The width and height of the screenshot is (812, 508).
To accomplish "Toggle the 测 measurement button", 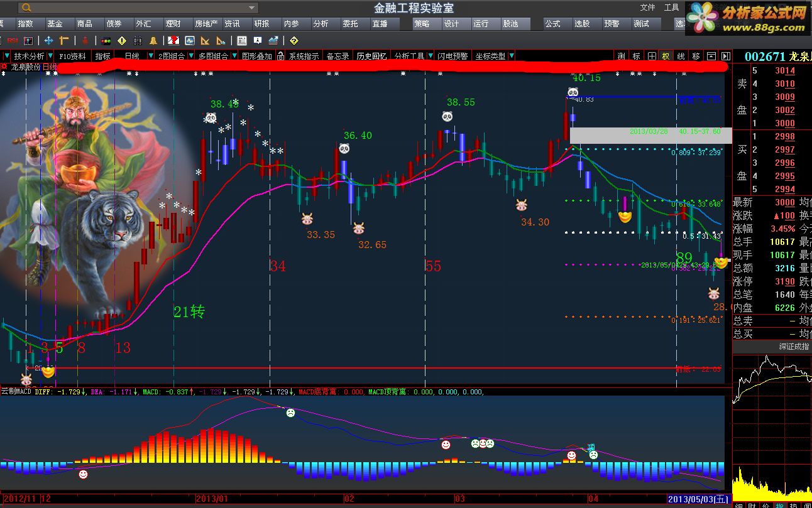I will point(621,56).
